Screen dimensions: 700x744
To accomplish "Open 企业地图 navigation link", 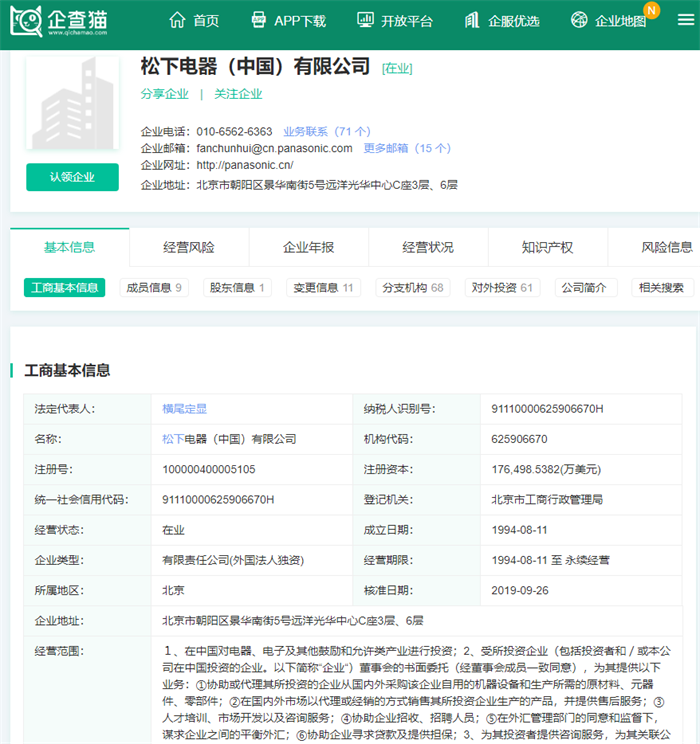I will [620, 21].
